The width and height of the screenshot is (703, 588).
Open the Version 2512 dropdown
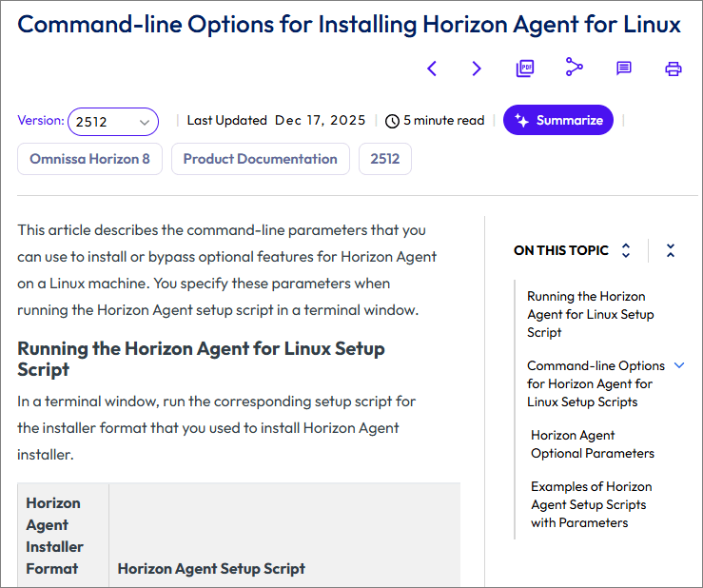coord(113,122)
